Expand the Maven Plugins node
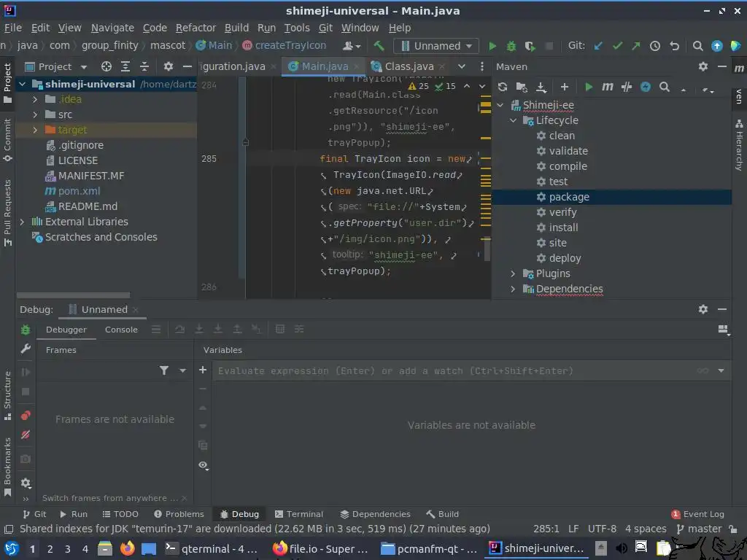Screen dimensions: 747x560 (x=513, y=274)
